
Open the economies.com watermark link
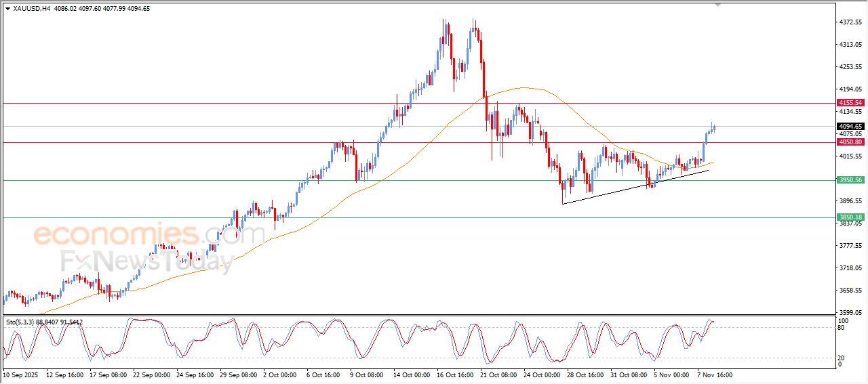(x=149, y=235)
